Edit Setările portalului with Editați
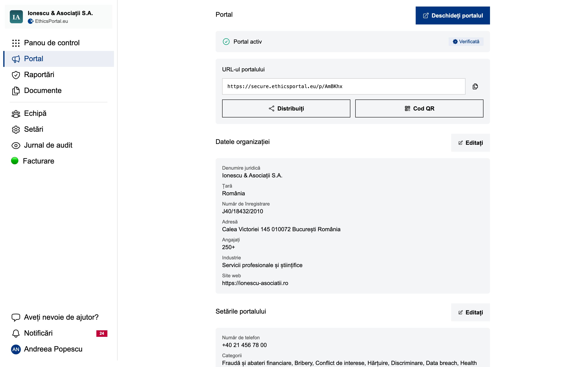 (470, 312)
